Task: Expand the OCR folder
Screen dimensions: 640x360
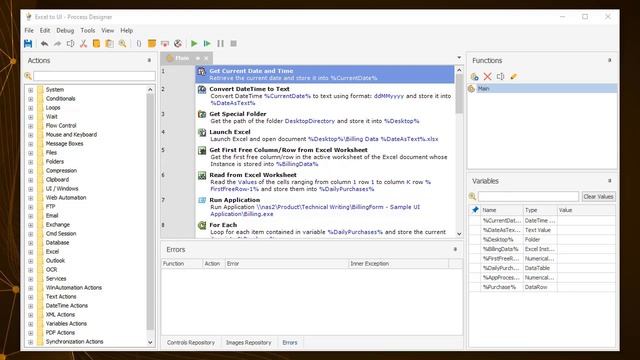Action: pyautogui.click(x=31, y=270)
